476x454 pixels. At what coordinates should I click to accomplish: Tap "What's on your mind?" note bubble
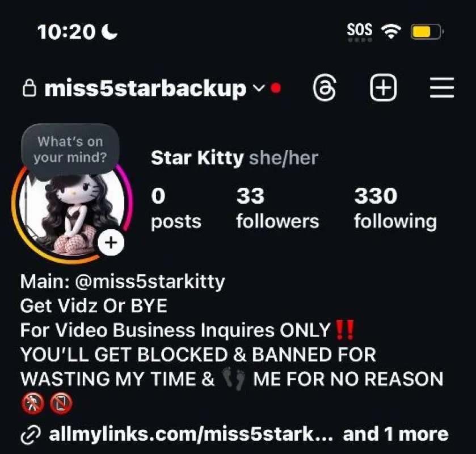[x=70, y=149]
